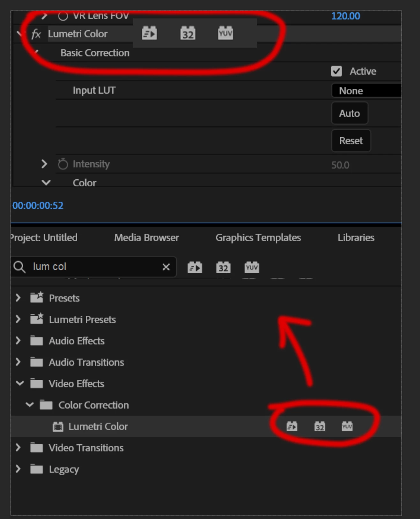This screenshot has width=420, height=519.
Task: Uncheck the Active checkbox in Basic Correction
Action: click(x=336, y=71)
